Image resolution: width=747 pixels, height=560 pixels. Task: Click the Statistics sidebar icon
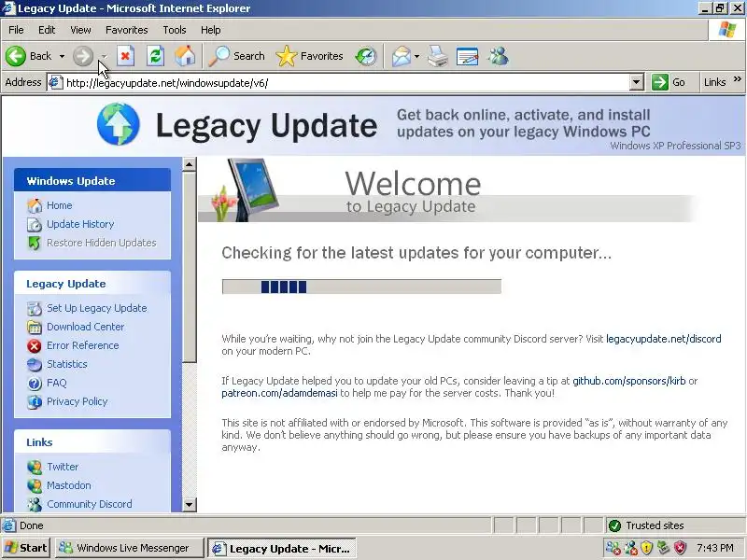click(35, 365)
